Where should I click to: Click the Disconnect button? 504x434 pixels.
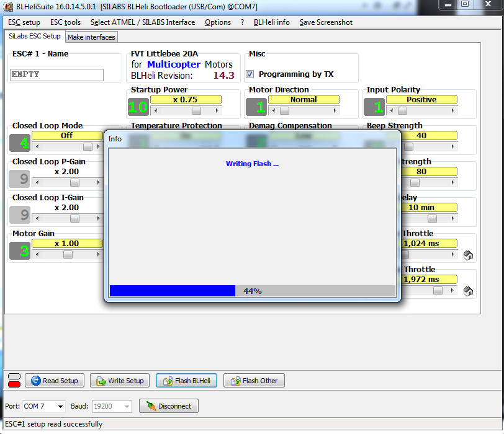coord(168,406)
